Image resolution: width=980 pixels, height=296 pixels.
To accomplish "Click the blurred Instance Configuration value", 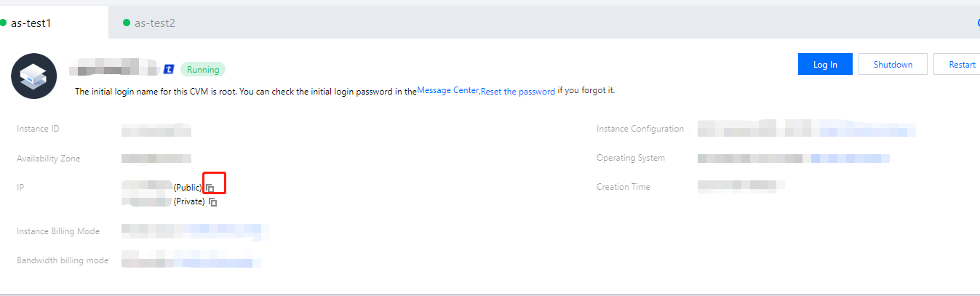I will [806, 130].
